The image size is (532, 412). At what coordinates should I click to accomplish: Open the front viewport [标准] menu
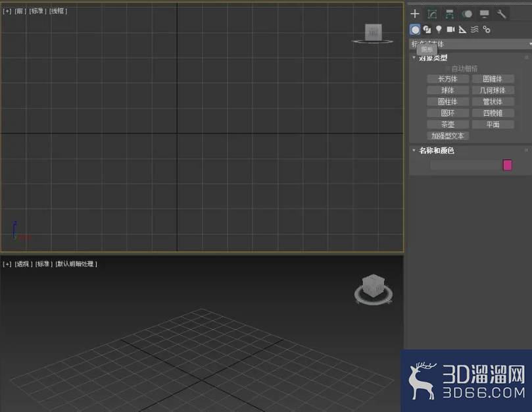[x=37, y=11]
